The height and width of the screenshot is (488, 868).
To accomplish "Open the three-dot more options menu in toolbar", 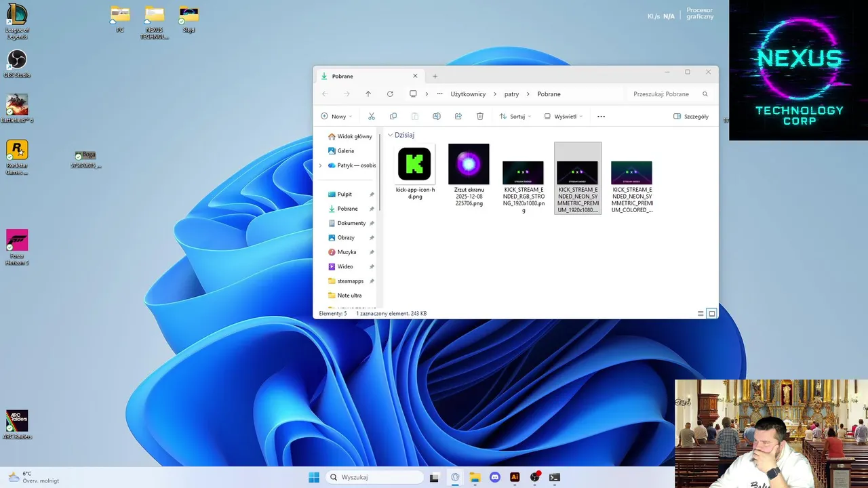I will (601, 117).
